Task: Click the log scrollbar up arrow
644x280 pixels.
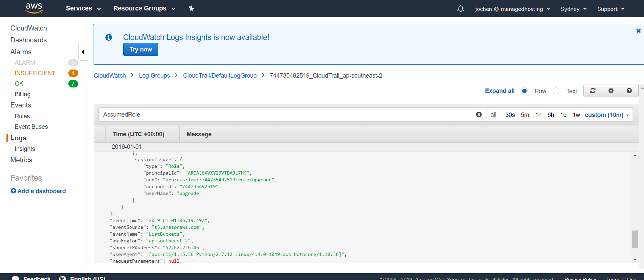Action: click(635, 156)
